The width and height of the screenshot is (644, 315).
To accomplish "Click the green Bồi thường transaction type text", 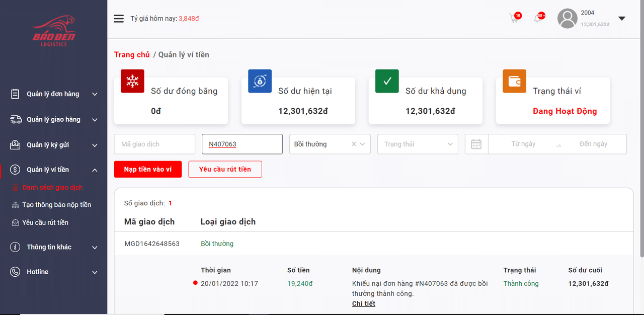I will pos(217,244).
